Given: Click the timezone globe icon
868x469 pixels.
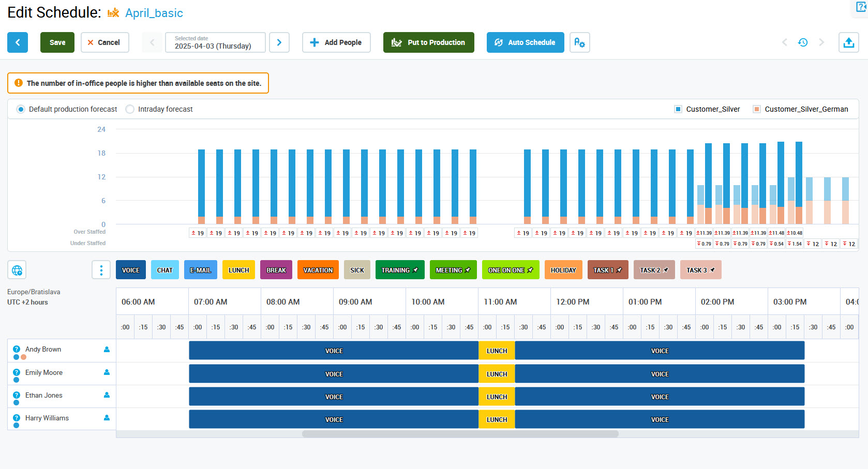Looking at the screenshot, I should [x=17, y=270].
